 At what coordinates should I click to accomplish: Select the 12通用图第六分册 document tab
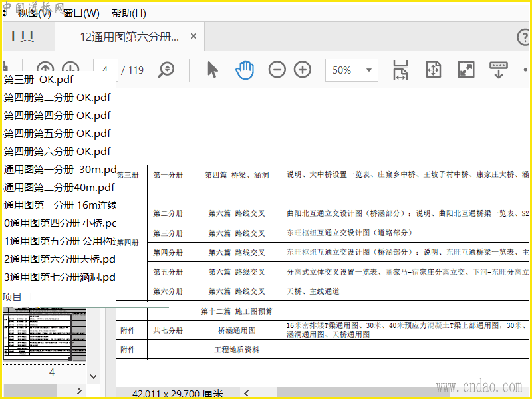coord(129,37)
